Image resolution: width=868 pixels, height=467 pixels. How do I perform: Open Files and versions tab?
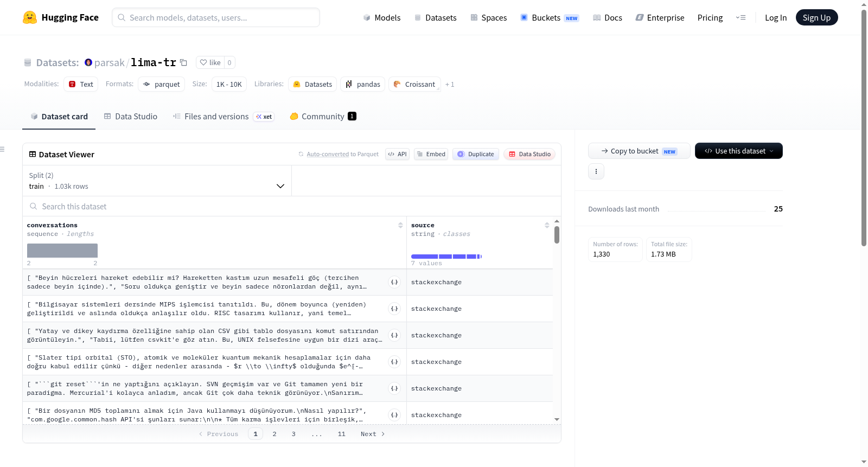[224, 116]
